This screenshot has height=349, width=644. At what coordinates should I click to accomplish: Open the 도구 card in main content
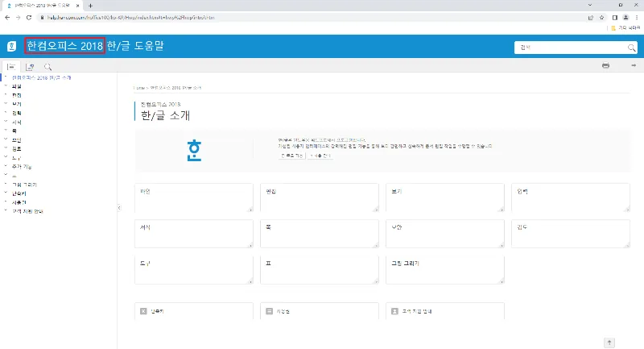194,270
